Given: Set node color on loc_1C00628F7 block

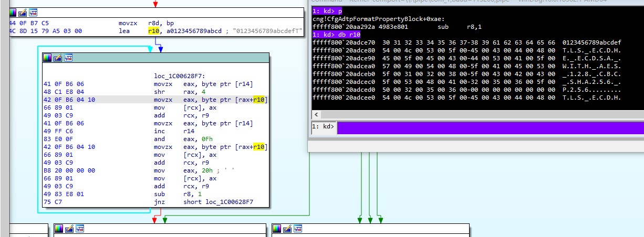Looking at the screenshot, I should (48, 57).
